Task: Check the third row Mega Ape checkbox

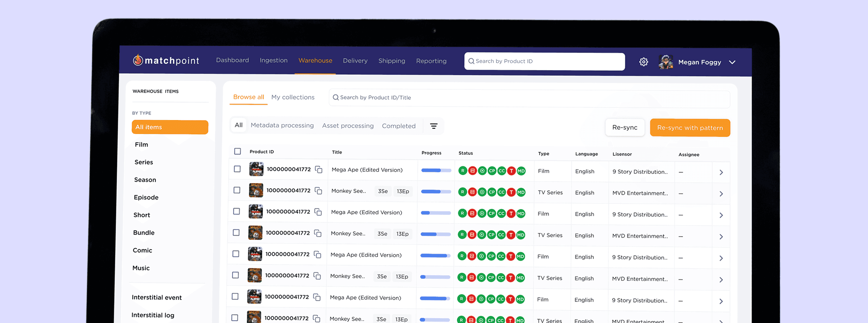Action: [236, 211]
